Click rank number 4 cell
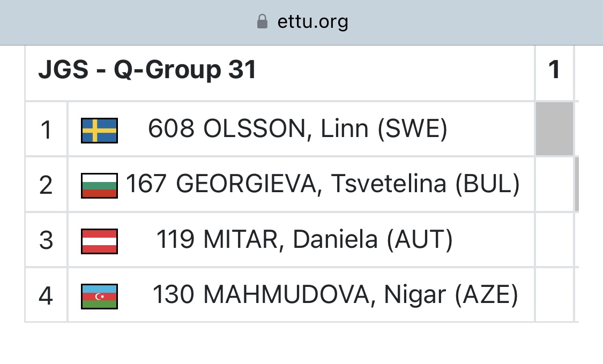 pos(46,295)
